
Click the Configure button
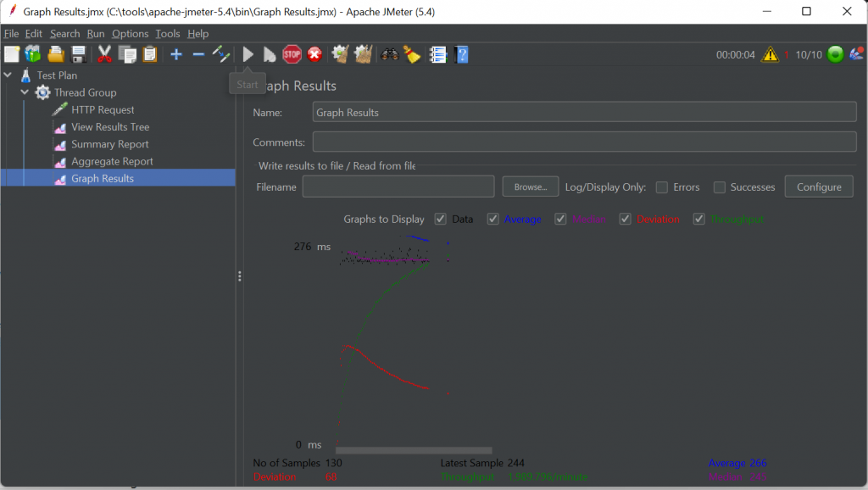tap(819, 187)
